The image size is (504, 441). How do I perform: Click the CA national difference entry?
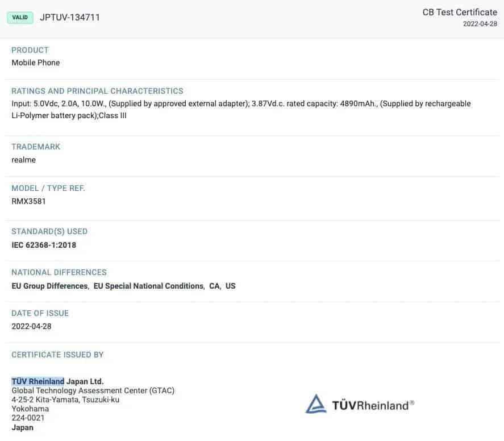214,286
